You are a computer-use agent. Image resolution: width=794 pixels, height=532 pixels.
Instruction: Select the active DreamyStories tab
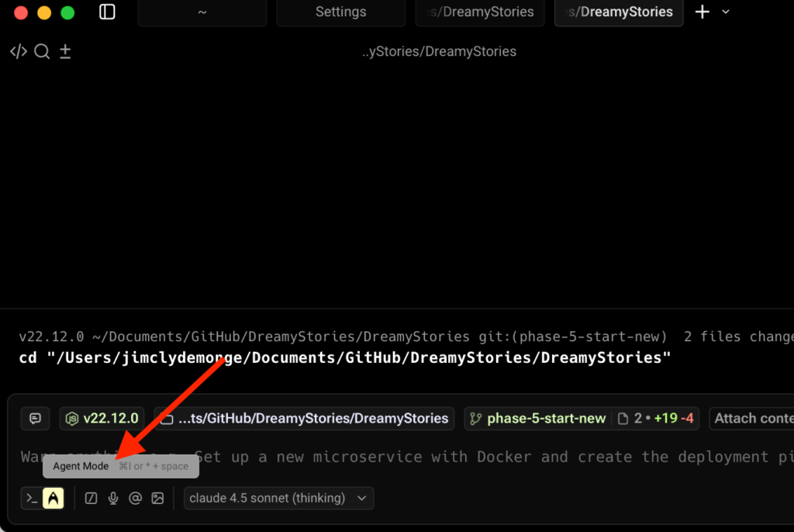(619, 12)
